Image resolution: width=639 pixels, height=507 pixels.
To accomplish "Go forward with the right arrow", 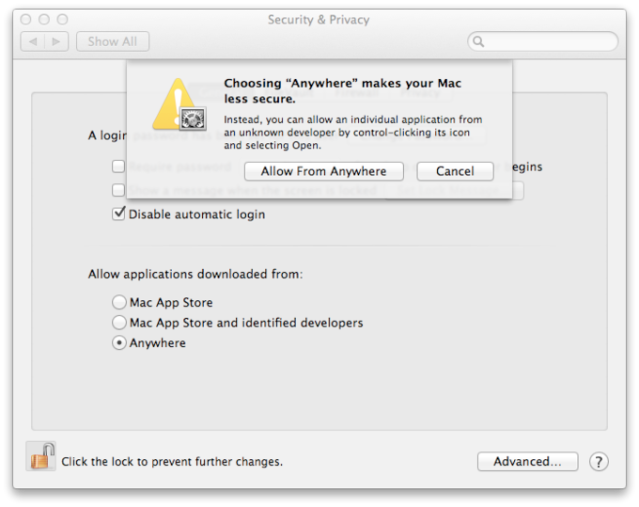I will coord(57,42).
